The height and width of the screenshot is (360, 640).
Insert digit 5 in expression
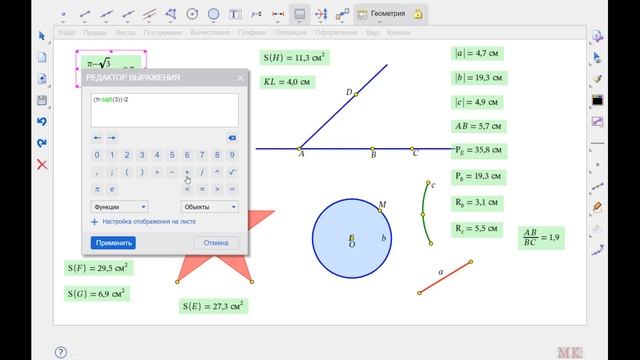coord(172,155)
